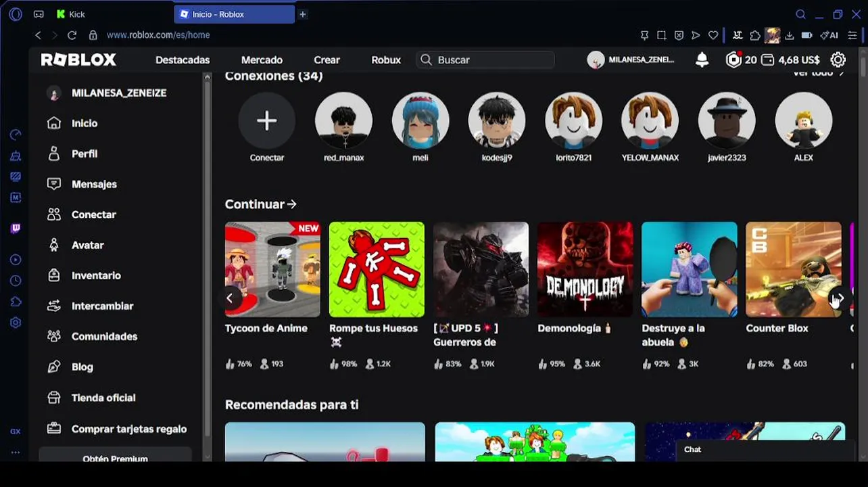Image resolution: width=868 pixels, height=487 pixels.
Task: Click the Roblox logo
Action: pos(78,60)
